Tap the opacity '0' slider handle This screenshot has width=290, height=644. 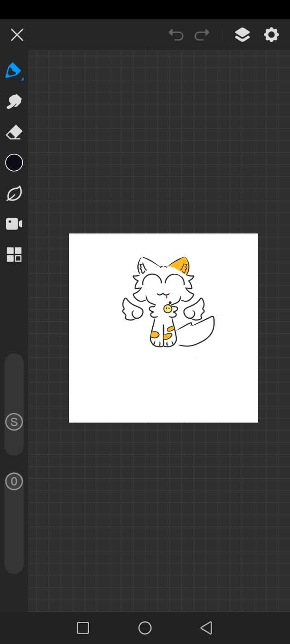[14, 481]
